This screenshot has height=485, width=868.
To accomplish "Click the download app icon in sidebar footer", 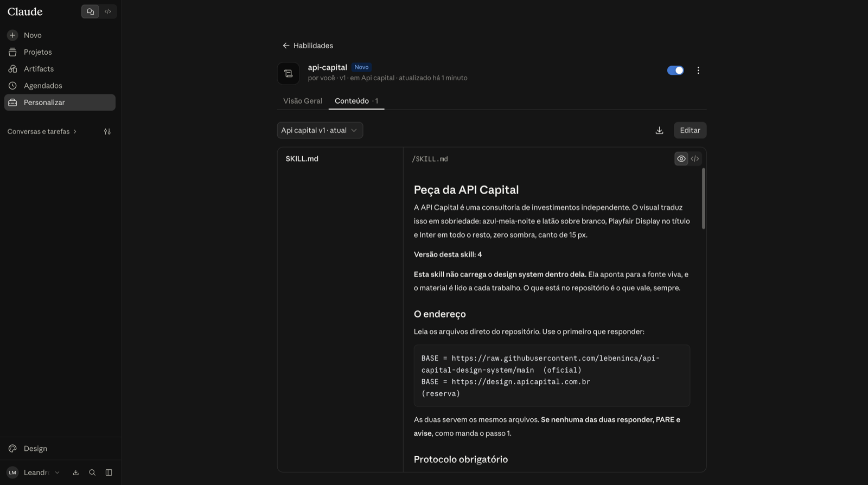I will 76,473.
